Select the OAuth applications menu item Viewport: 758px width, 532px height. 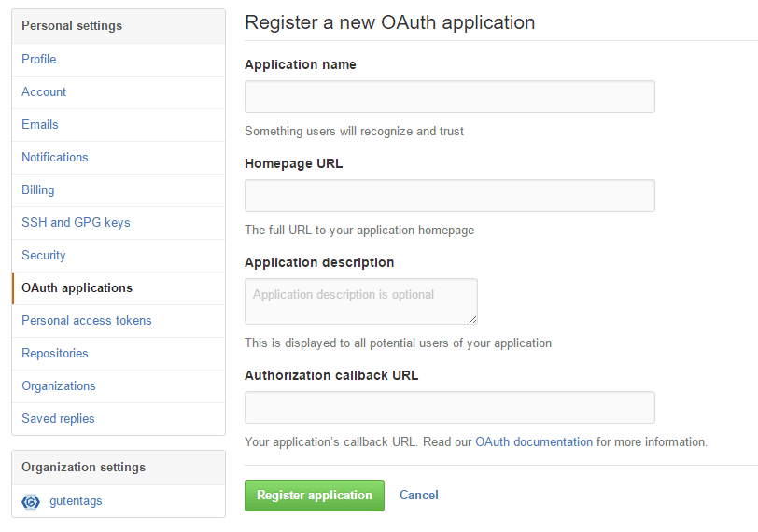pos(77,287)
